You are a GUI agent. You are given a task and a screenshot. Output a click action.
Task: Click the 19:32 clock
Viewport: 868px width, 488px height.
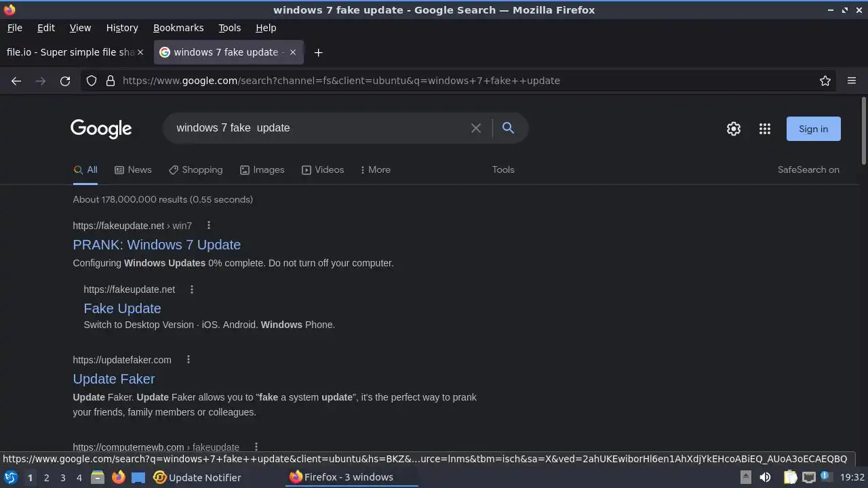tap(852, 477)
